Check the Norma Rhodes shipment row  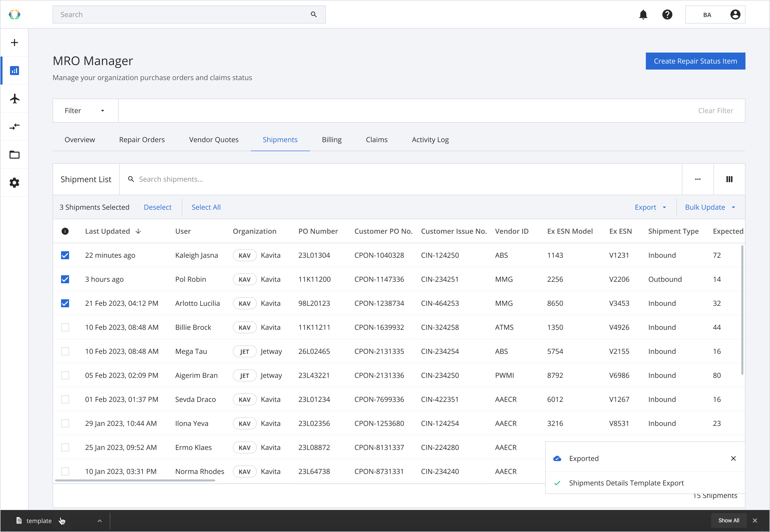[x=65, y=471]
